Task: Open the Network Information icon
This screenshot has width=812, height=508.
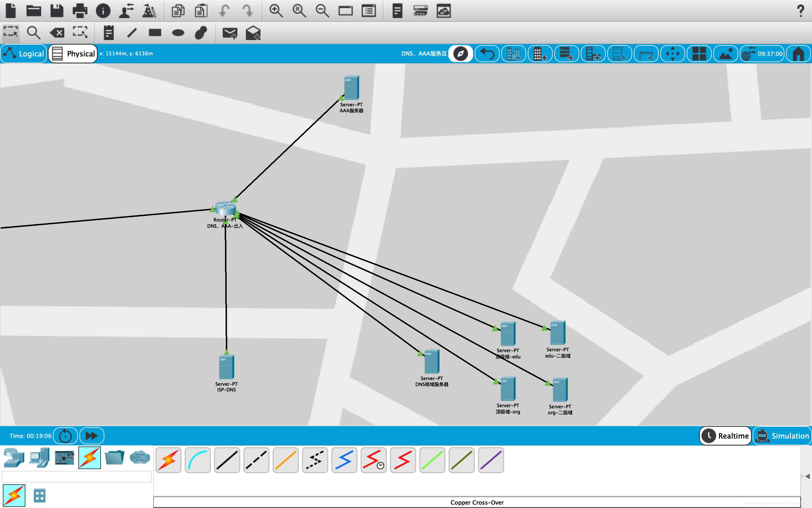Action: (103, 11)
